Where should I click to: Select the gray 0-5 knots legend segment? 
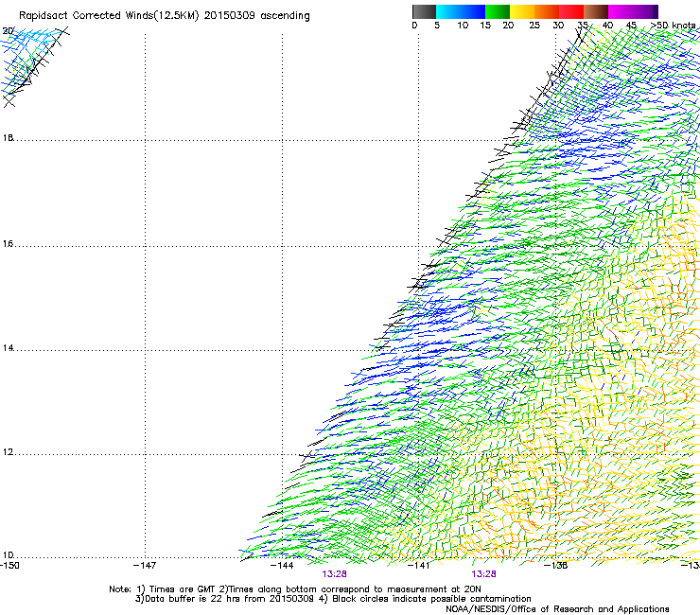coord(424,11)
